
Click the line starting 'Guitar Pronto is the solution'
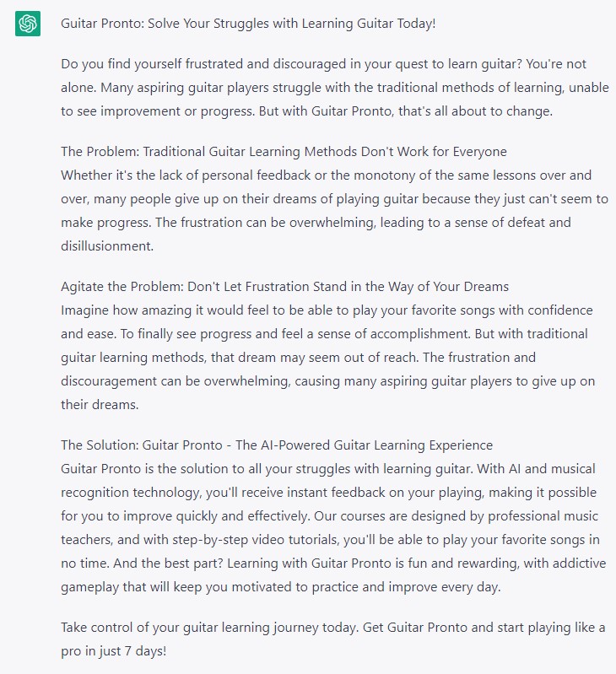click(x=328, y=469)
